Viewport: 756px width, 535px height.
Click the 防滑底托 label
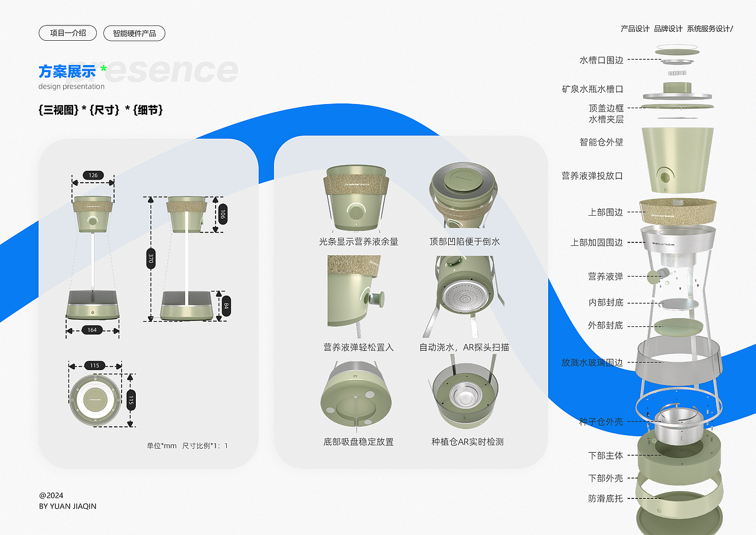point(606,499)
